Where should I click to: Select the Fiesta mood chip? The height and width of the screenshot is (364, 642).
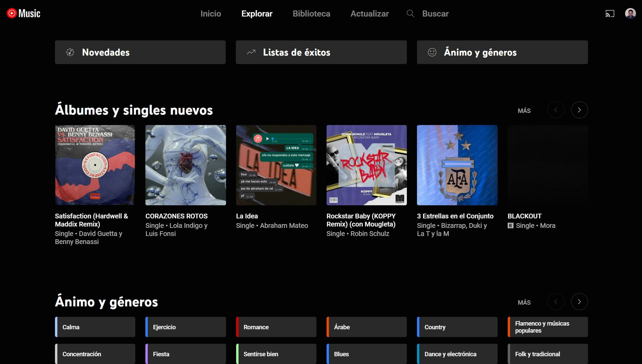click(x=186, y=354)
